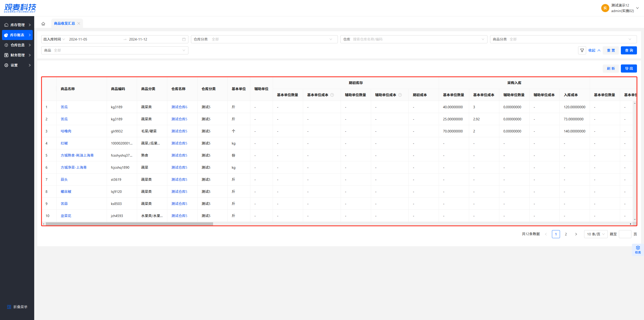Click help icon beside 辅助单位成本 header
Image resolution: width=644 pixels, height=320 pixels.
[x=400, y=95]
